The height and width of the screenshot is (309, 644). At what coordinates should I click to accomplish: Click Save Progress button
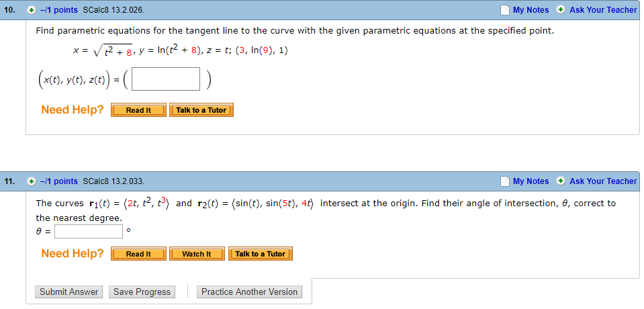142,292
